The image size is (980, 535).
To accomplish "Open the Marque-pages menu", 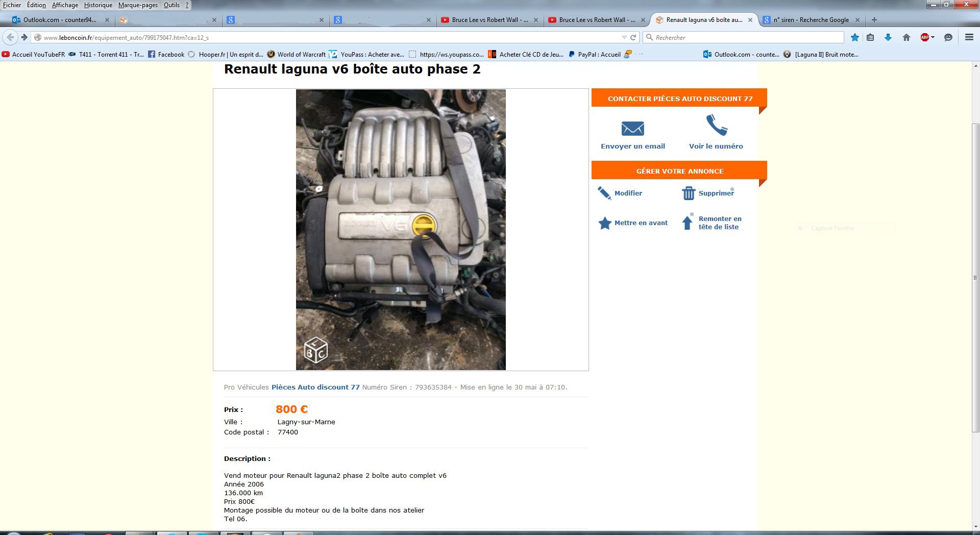I will (138, 5).
